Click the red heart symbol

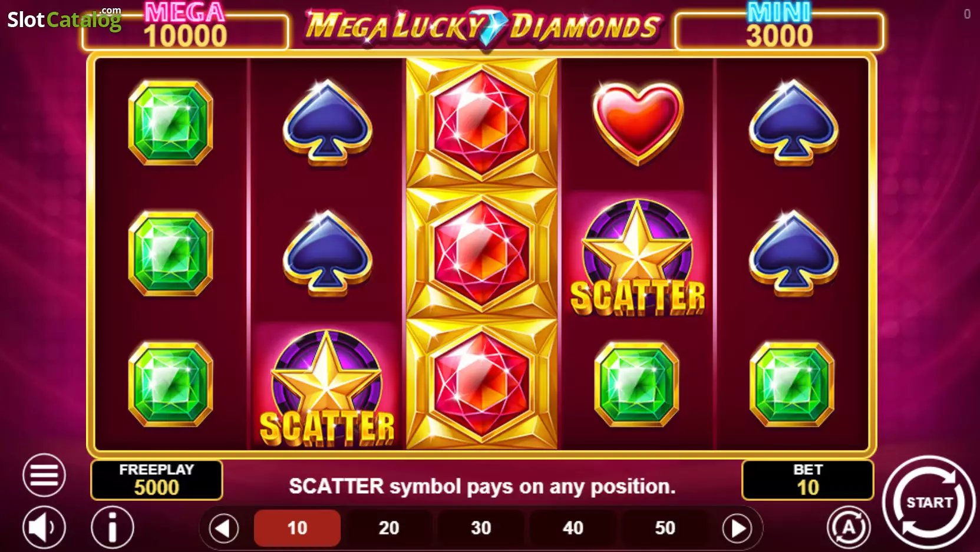tap(638, 123)
